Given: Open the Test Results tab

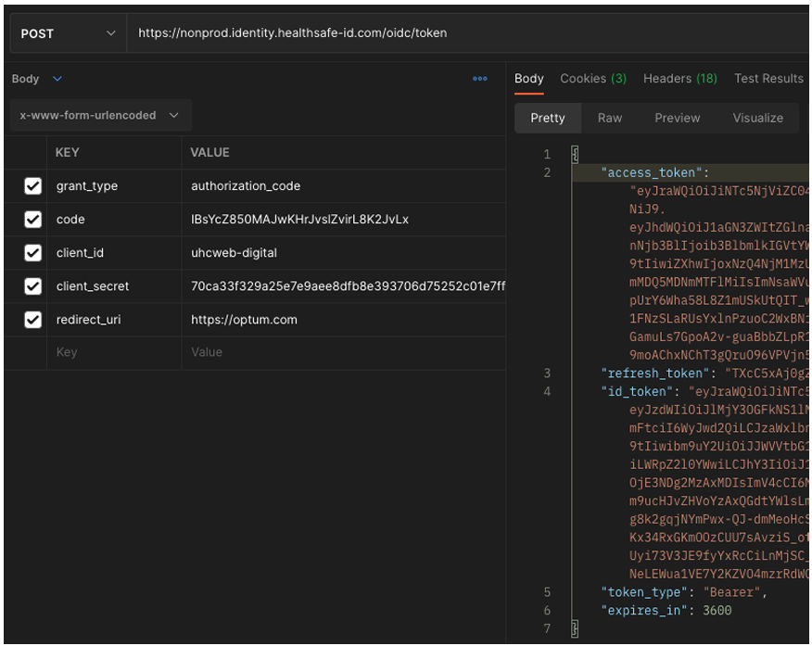Looking at the screenshot, I should click(768, 79).
